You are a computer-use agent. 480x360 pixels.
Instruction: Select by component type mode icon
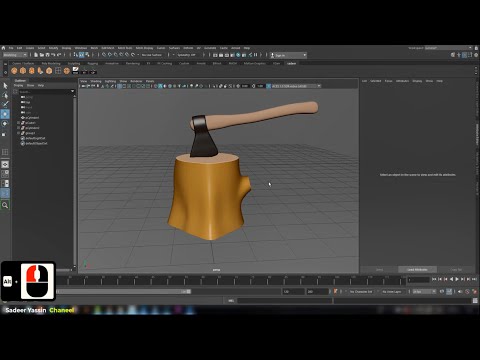[x=87, y=55]
